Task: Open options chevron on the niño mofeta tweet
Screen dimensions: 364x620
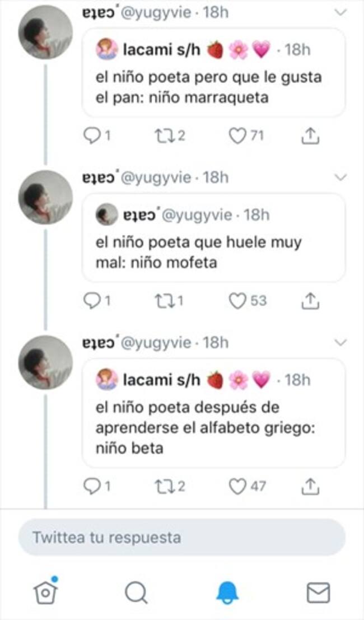Action: coord(340,178)
